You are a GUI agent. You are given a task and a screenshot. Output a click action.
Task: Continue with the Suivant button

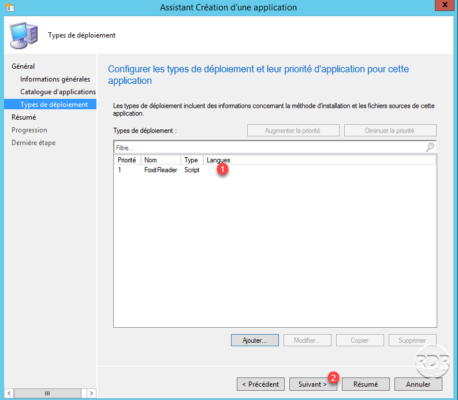click(313, 384)
